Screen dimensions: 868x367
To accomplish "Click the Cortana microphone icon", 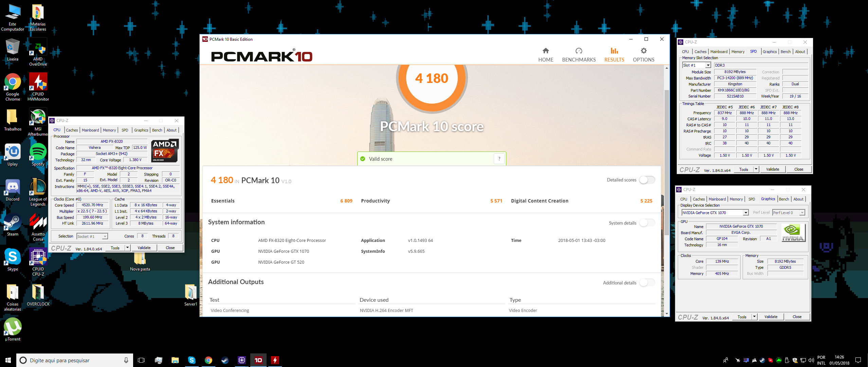I will pos(126,360).
